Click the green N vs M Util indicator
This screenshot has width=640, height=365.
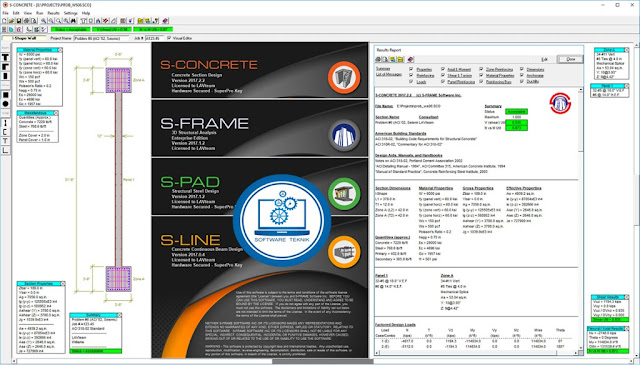153,29
